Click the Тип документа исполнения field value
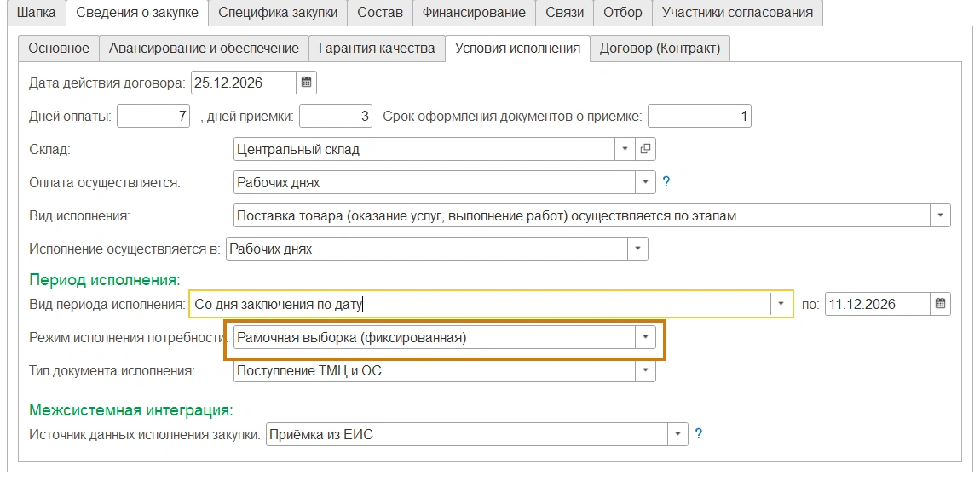This screenshot has width=980, height=481. tap(435, 371)
